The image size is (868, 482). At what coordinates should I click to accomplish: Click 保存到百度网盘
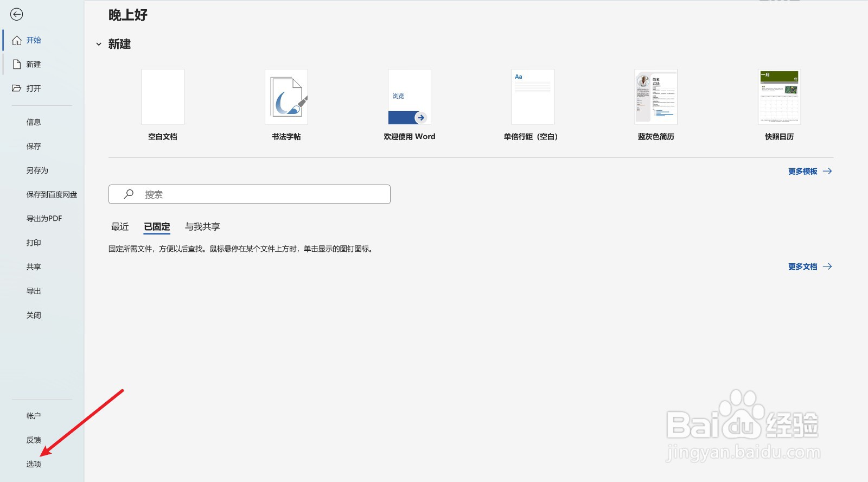tap(52, 194)
